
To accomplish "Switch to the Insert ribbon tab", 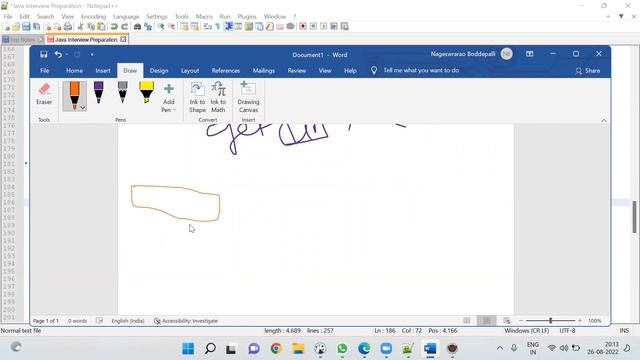I will click(x=103, y=71).
